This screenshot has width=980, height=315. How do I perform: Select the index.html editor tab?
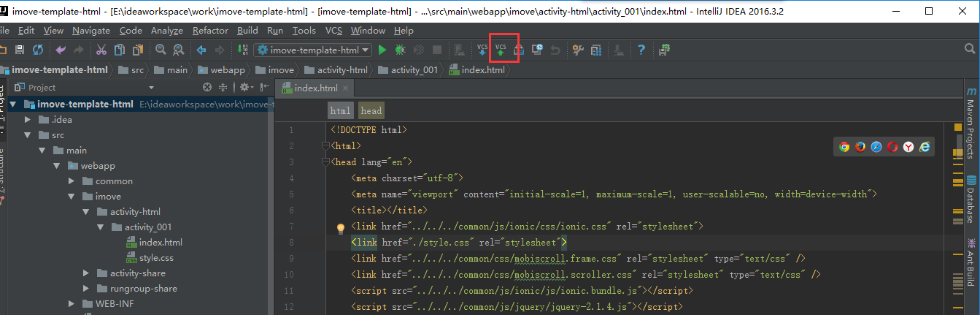point(316,88)
